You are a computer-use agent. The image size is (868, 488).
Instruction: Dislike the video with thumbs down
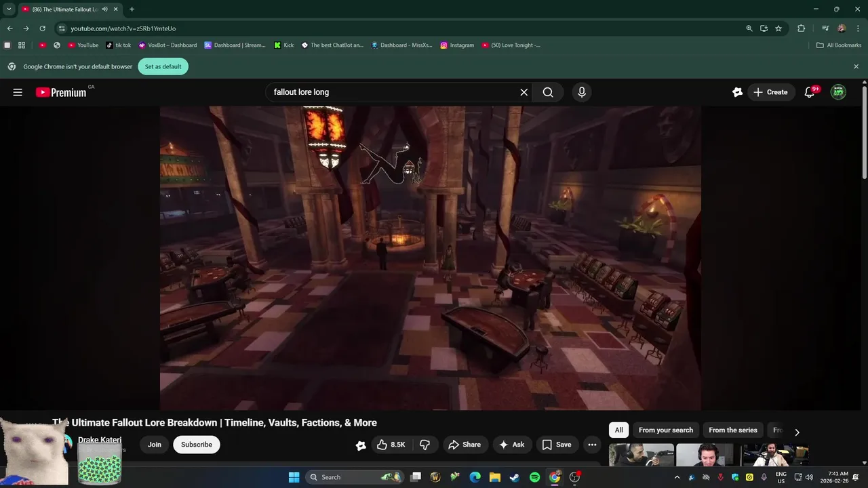(425, 445)
